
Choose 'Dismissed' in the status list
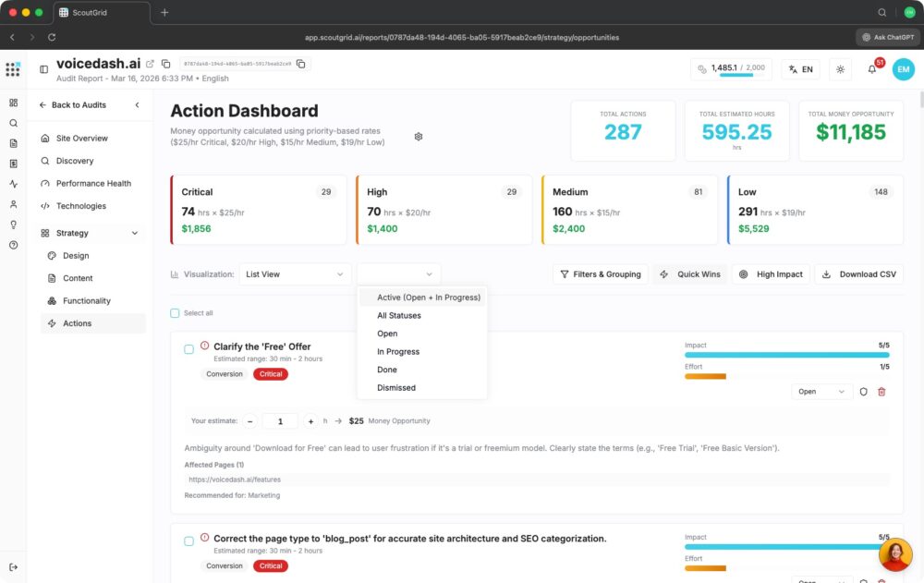click(x=396, y=388)
